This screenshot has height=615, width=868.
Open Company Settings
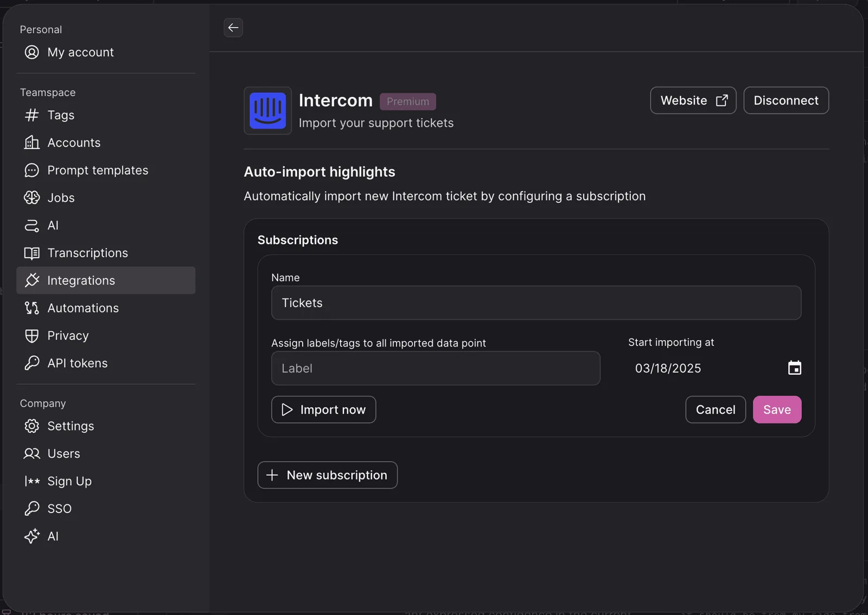click(x=106, y=426)
